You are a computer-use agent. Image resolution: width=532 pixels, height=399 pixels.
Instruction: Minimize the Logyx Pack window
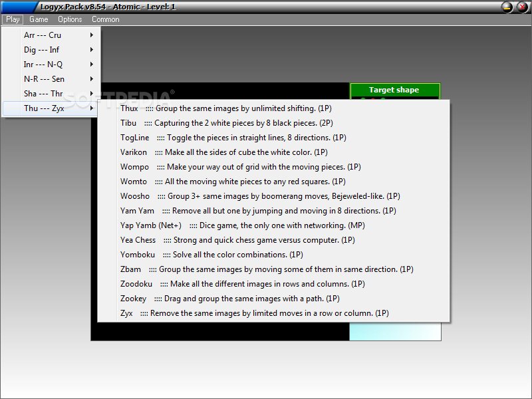[507, 7]
